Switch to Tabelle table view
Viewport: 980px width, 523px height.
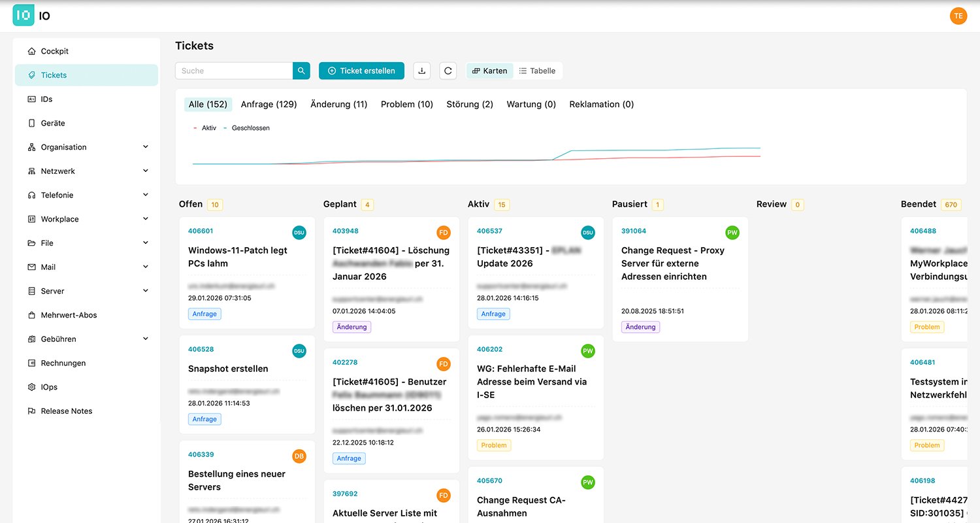point(537,71)
